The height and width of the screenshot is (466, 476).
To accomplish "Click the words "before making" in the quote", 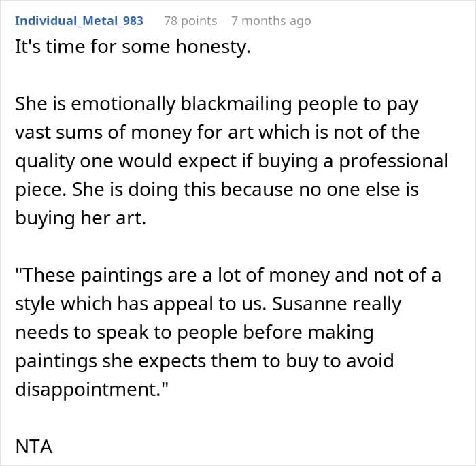I will coord(308,333).
